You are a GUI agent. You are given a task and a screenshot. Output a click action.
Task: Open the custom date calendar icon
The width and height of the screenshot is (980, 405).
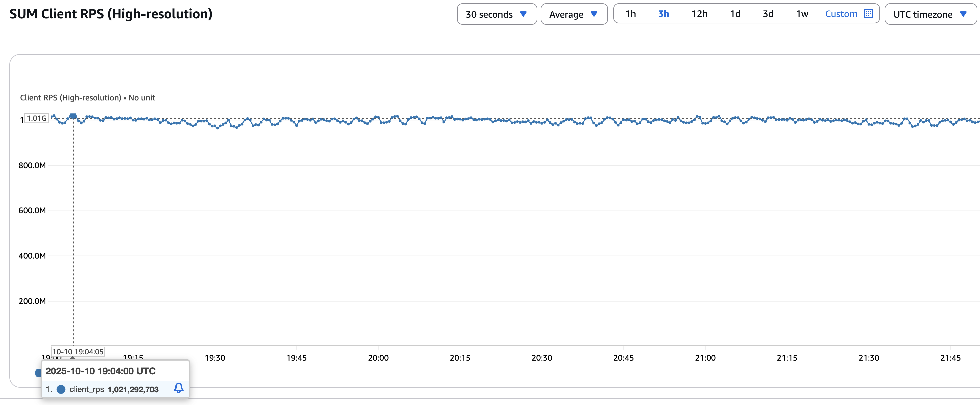click(x=868, y=14)
